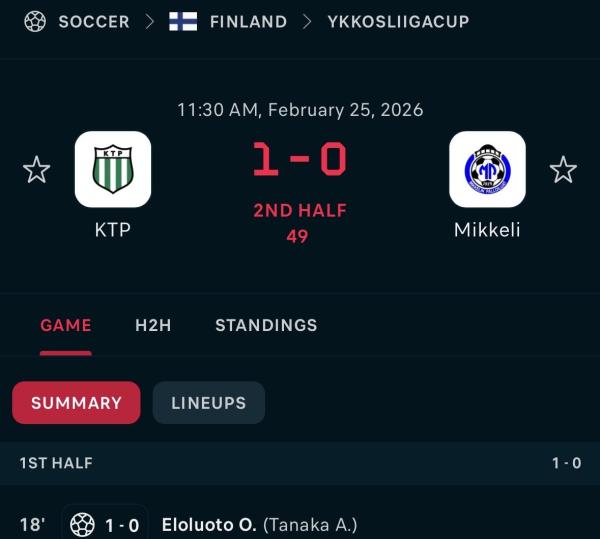The height and width of the screenshot is (539, 600).
Task: Click the goal ball icon at 18'
Action: coord(82,524)
